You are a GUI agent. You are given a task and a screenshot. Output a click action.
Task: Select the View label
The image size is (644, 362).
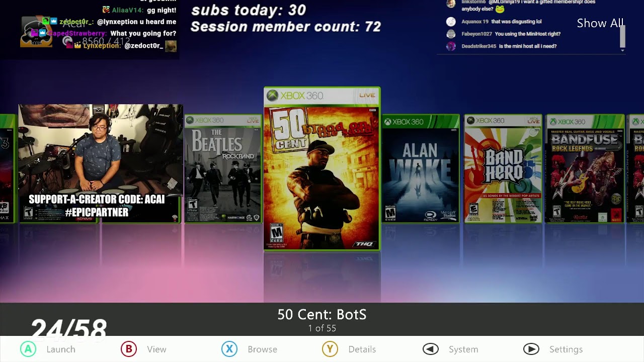click(156, 349)
